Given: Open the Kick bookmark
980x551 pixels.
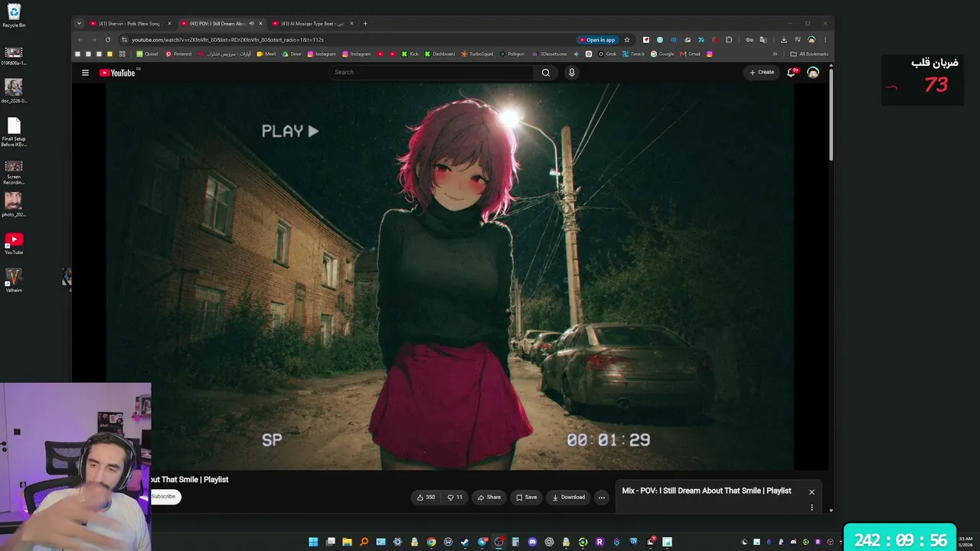Looking at the screenshot, I should (x=410, y=54).
